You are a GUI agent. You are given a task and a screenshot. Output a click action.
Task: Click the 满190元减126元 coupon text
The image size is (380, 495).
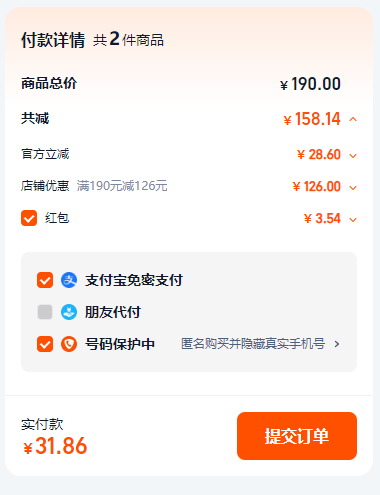tap(122, 186)
